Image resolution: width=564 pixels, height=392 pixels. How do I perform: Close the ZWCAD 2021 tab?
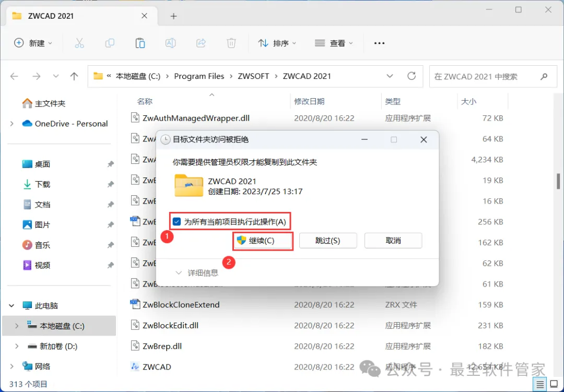(x=144, y=16)
